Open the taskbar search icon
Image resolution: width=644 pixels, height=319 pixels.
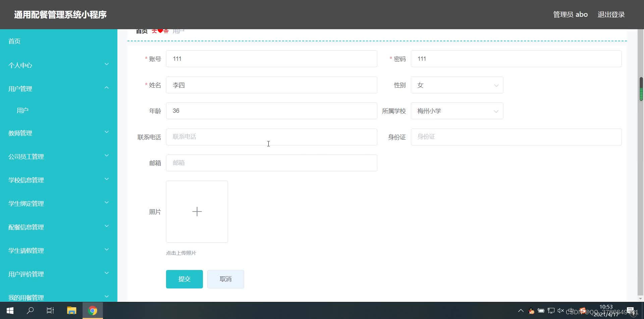30,311
